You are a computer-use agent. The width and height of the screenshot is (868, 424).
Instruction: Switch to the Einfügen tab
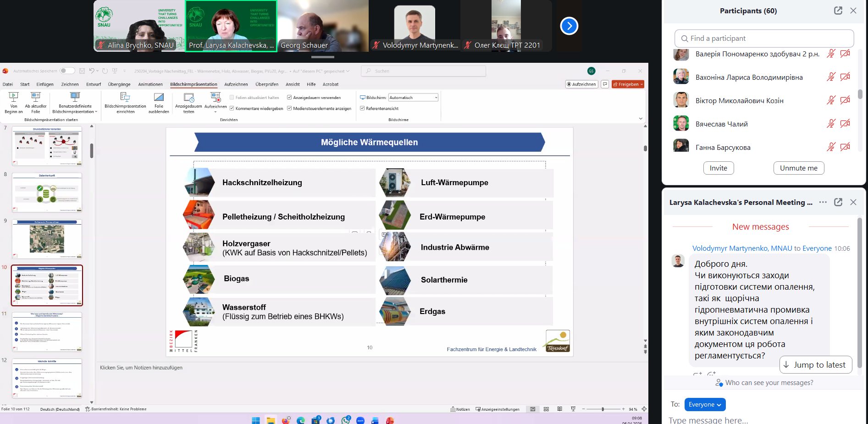[45, 84]
